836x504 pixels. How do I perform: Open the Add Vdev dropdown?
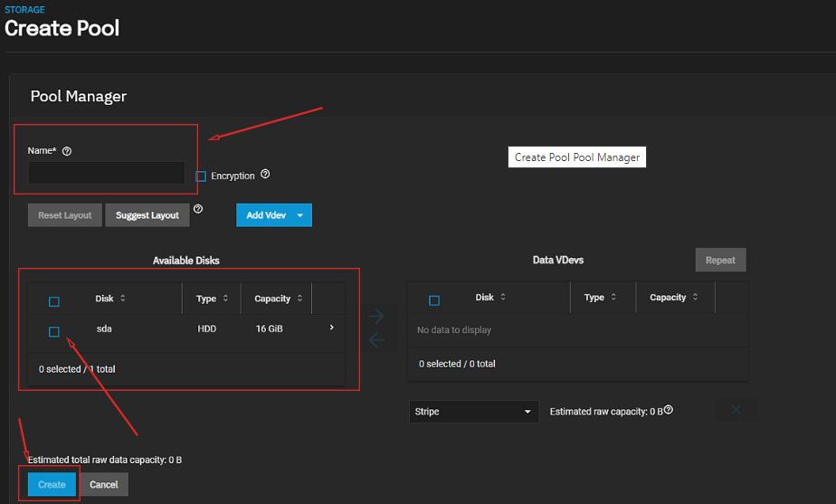(x=273, y=215)
